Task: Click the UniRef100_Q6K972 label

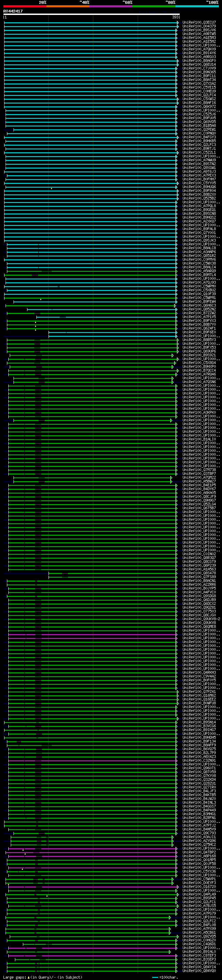Action: [199, 106]
